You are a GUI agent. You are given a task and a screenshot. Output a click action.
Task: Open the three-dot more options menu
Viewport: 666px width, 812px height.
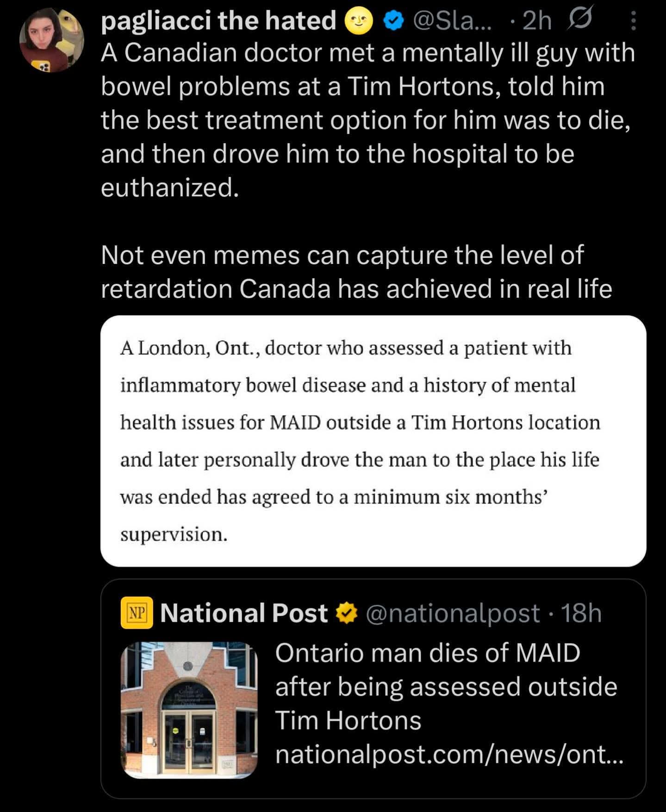pos(634,21)
